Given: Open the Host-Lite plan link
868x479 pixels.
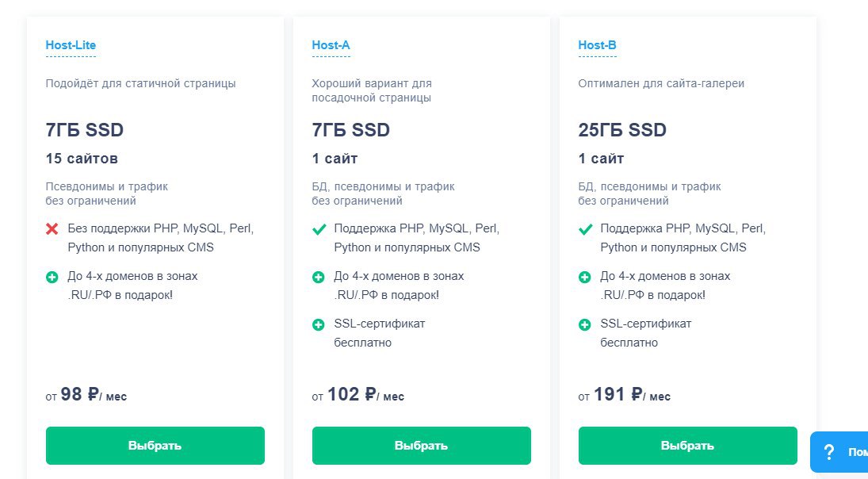Looking at the screenshot, I should pos(71,45).
